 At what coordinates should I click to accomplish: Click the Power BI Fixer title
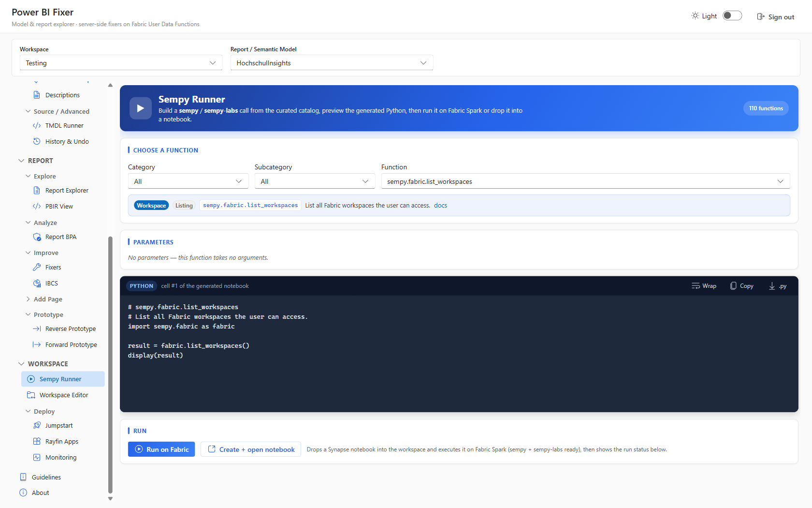click(43, 12)
